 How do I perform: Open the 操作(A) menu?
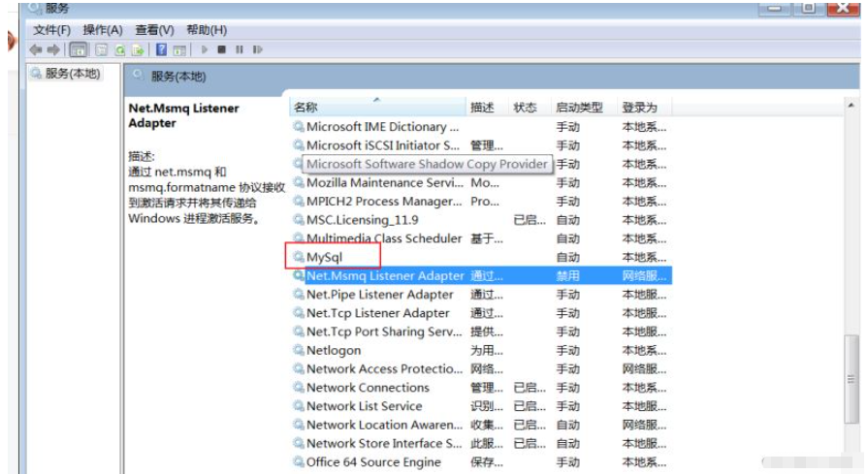(103, 30)
